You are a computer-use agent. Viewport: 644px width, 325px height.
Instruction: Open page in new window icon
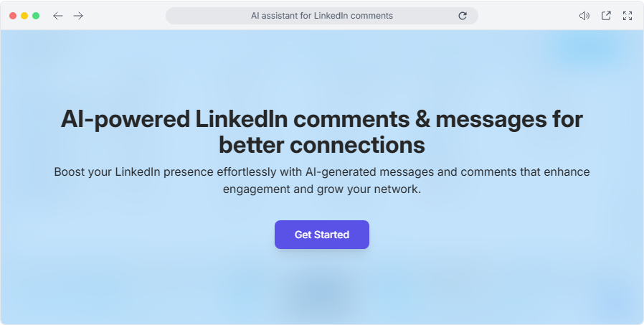606,16
